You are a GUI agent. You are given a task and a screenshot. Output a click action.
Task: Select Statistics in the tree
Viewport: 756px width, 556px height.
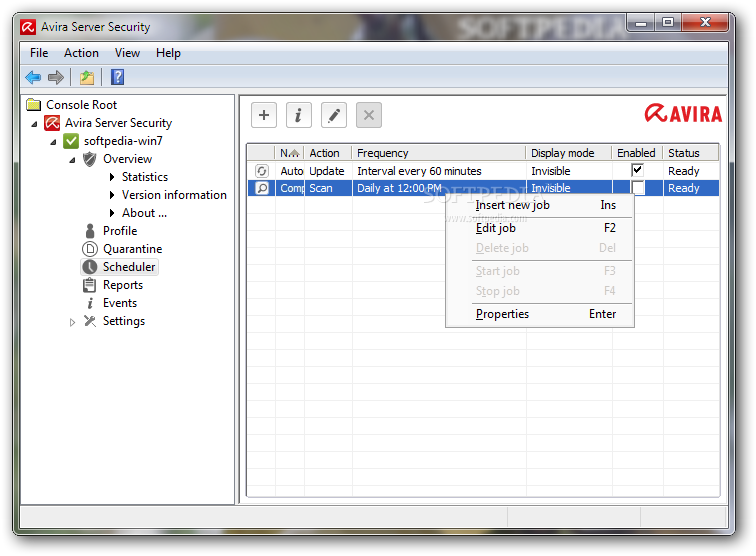point(145,177)
